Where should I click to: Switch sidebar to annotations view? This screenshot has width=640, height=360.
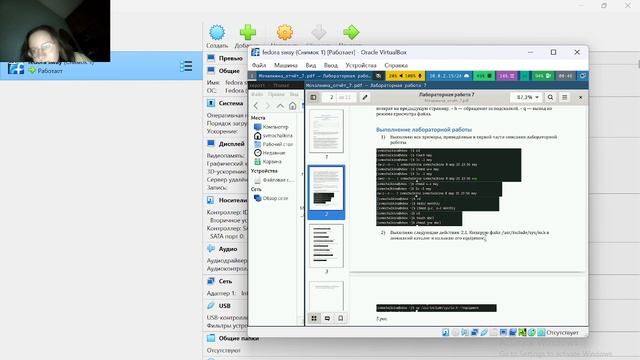(327, 318)
